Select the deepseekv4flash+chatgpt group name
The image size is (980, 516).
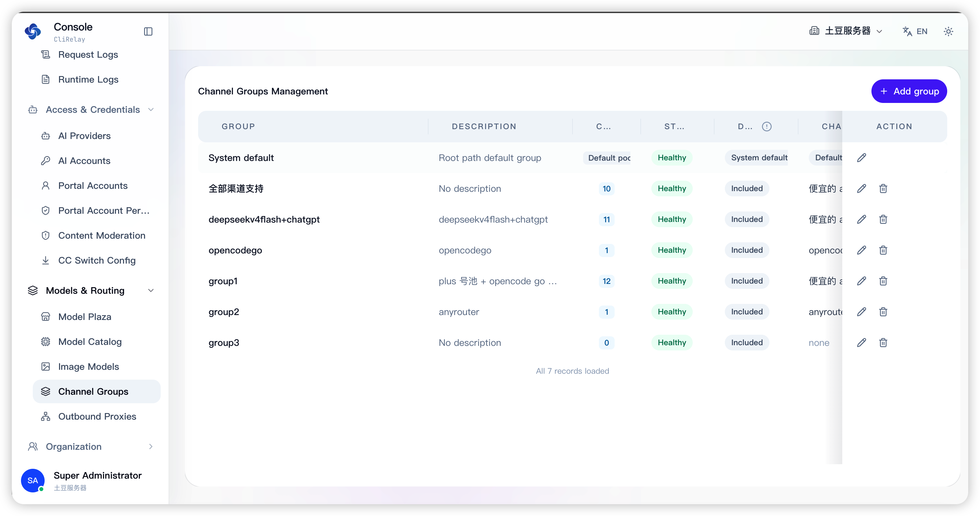click(264, 219)
